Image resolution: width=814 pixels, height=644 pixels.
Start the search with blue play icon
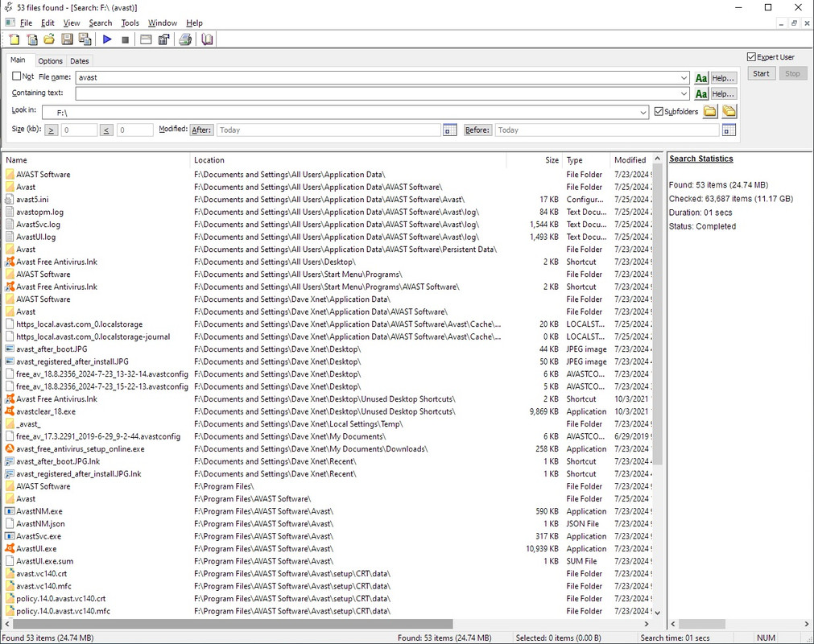(107, 39)
